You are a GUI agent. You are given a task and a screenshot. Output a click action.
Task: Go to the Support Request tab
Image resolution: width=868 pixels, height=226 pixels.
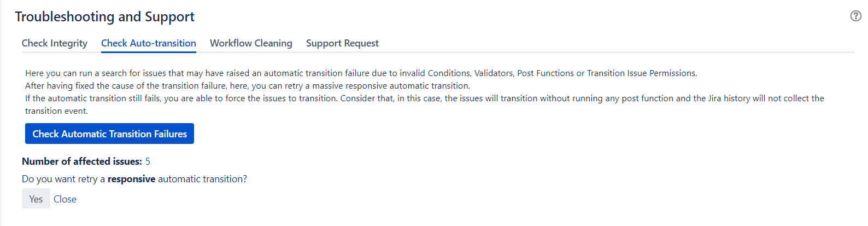[x=342, y=43]
